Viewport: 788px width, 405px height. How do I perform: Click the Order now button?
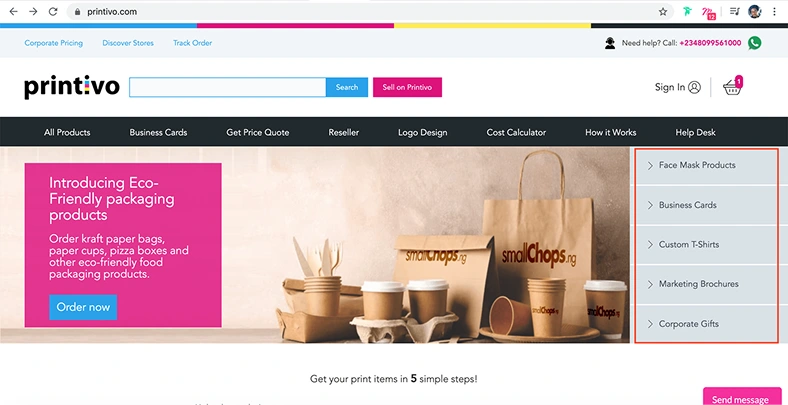83,307
